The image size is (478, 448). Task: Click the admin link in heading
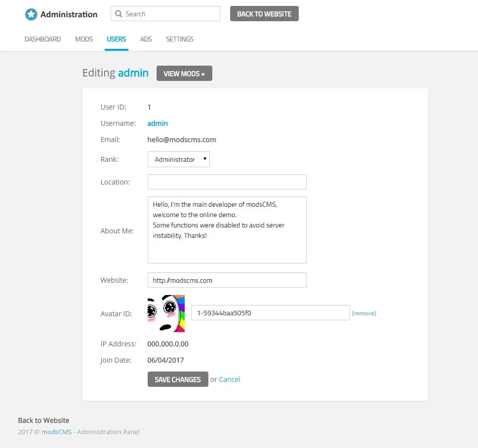tap(133, 73)
